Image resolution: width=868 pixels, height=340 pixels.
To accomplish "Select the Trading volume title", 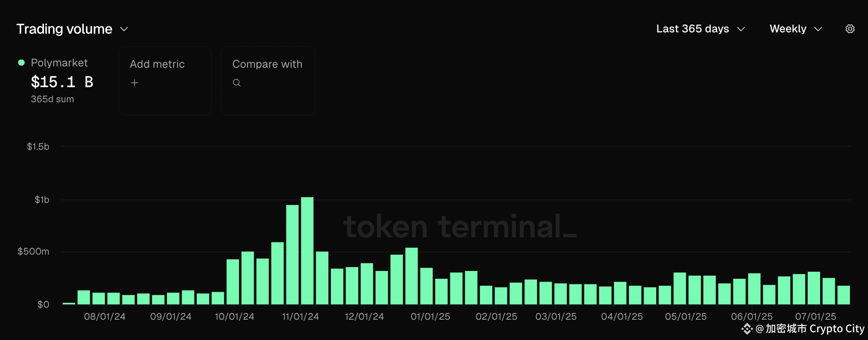I will (64, 29).
